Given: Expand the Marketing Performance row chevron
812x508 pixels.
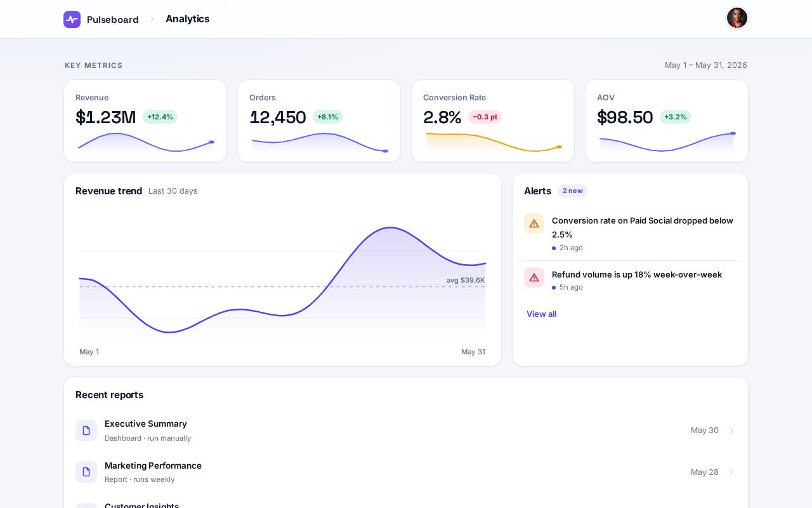Looking at the screenshot, I should pos(731,472).
